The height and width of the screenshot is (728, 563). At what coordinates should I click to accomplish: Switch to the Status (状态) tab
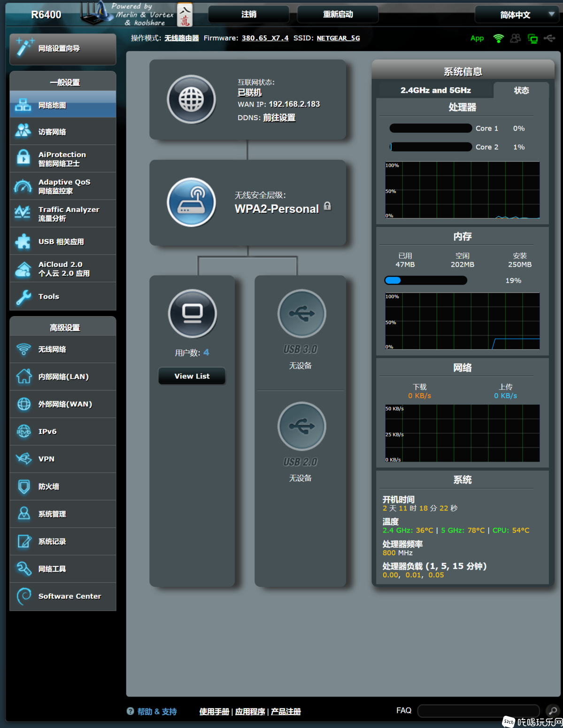click(521, 90)
